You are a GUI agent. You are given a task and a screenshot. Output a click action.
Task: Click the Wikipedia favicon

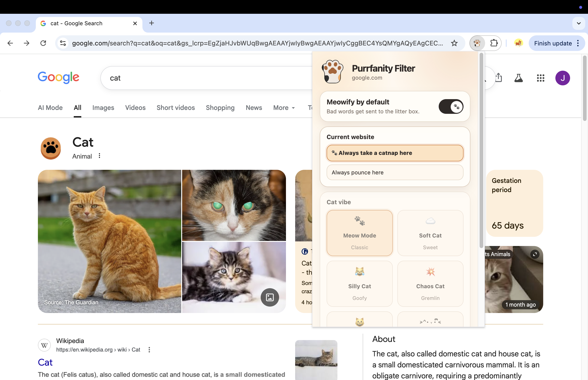44,345
